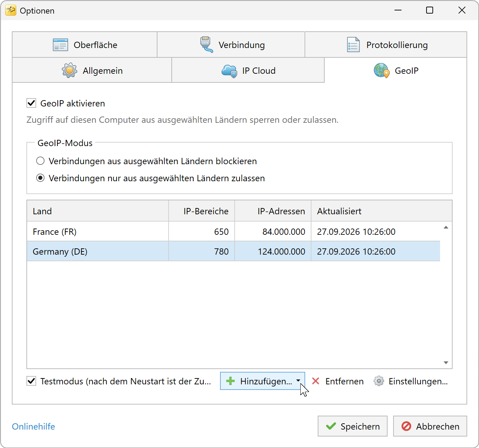The width and height of the screenshot is (479, 448).
Task: Click the Verbindung network plug icon
Action: tap(206, 45)
